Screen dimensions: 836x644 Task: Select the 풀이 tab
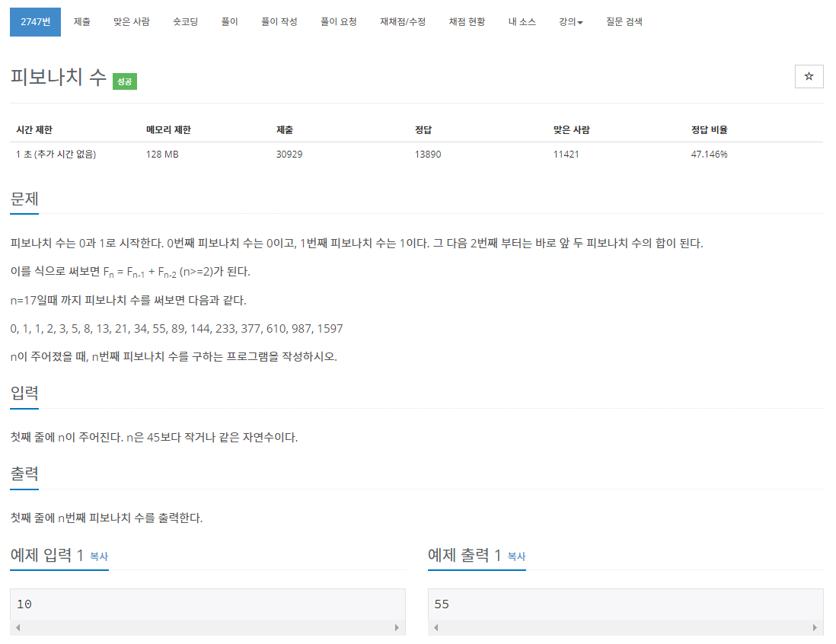tap(229, 22)
